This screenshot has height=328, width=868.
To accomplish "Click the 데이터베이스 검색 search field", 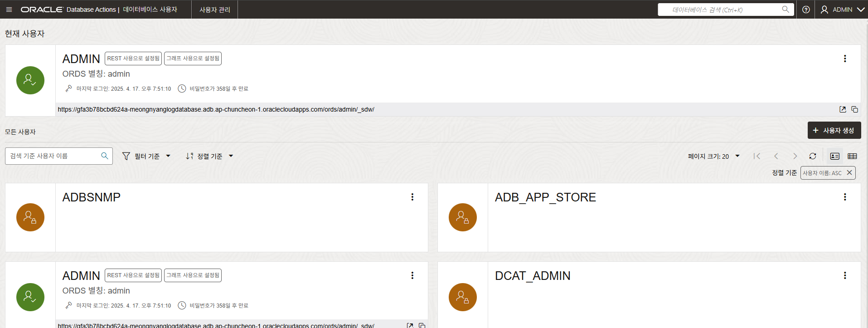I will pyautogui.click(x=725, y=10).
